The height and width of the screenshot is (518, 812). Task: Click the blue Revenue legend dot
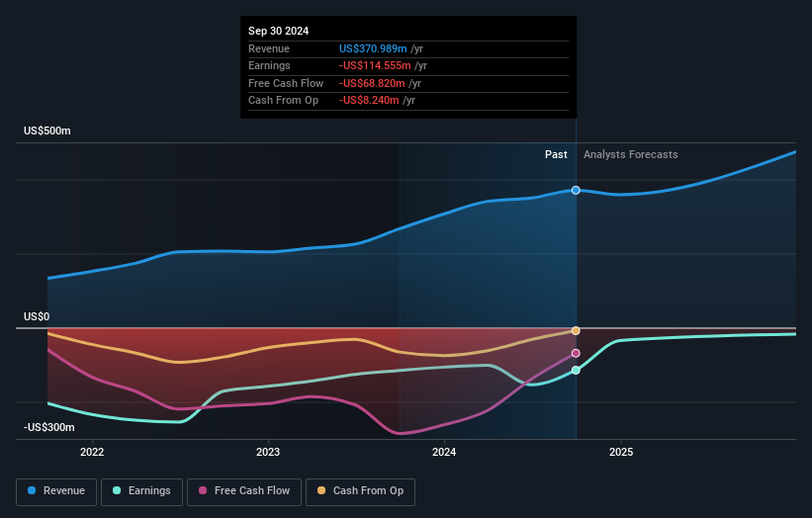click(32, 490)
